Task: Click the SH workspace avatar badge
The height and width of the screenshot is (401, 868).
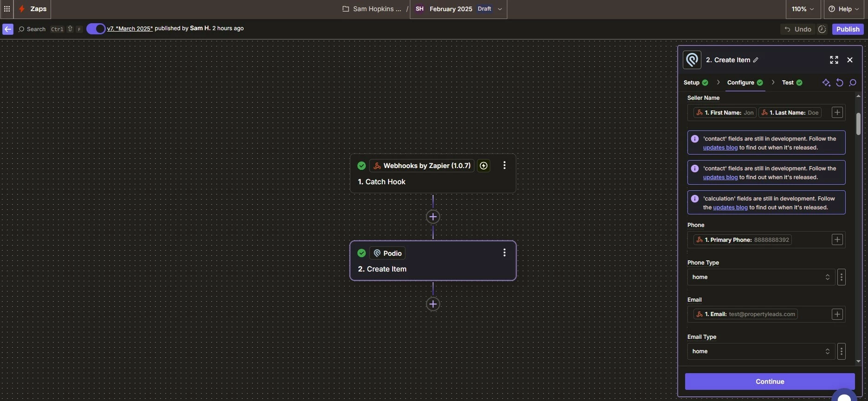Action: pos(420,9)
